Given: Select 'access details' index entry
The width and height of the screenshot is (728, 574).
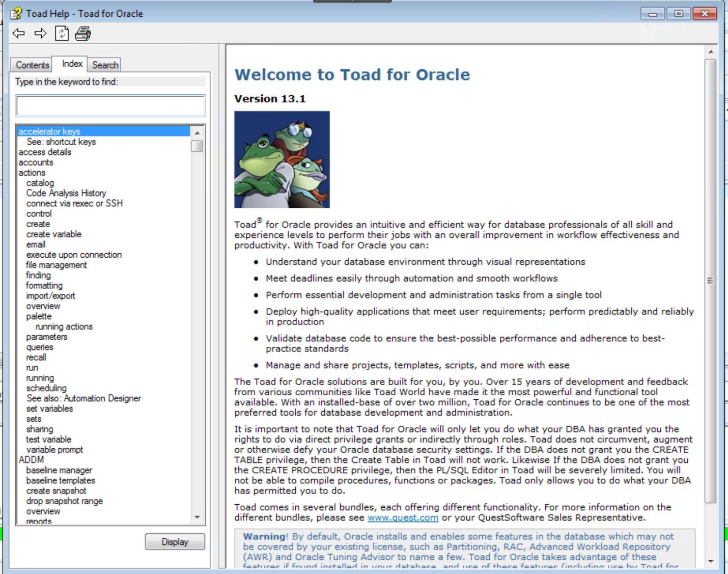Looking at the screenshot, I should [45, 152].
